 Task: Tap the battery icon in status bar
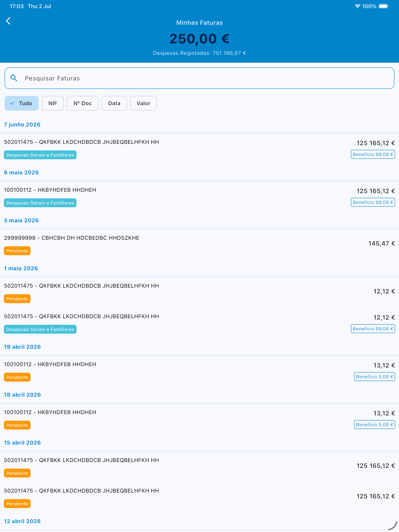[384, 6]
